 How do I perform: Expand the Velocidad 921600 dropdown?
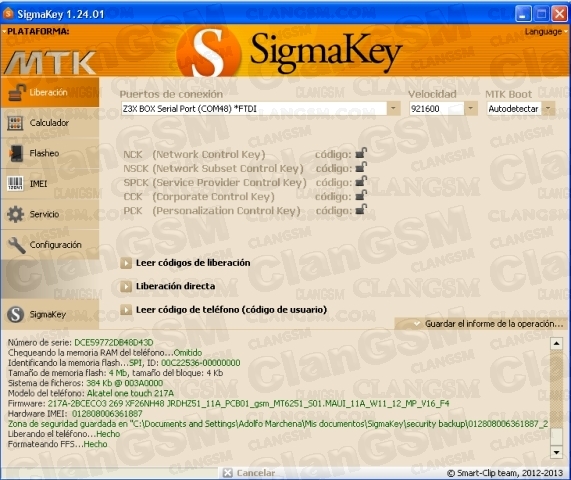[470, 109]
